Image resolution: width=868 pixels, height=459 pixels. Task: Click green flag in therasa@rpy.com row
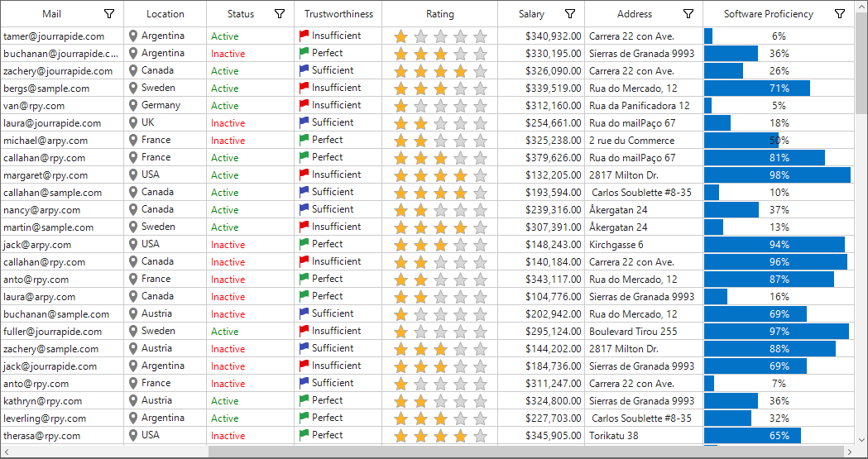pyautogui.click(x=304, y=435)
